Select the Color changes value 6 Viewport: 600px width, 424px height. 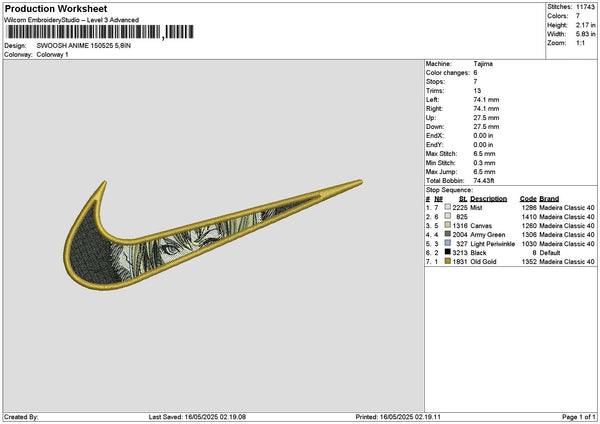pos(475,73)
